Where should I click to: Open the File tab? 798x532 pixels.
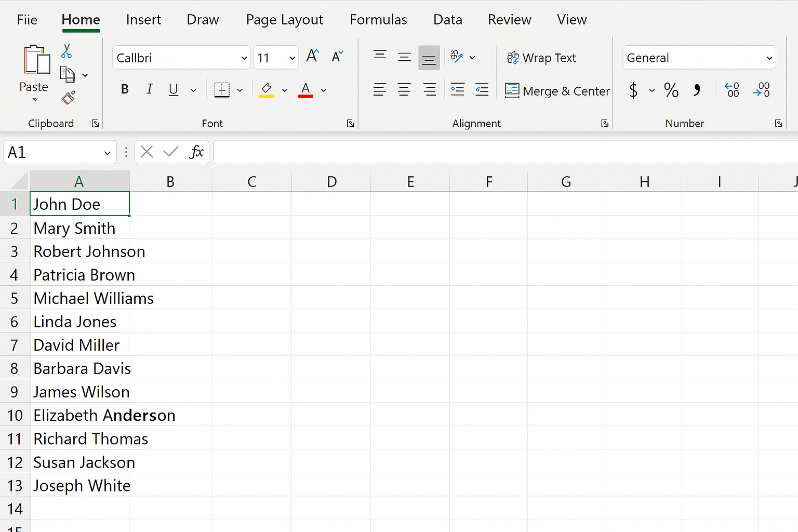[x=27, y=20]
